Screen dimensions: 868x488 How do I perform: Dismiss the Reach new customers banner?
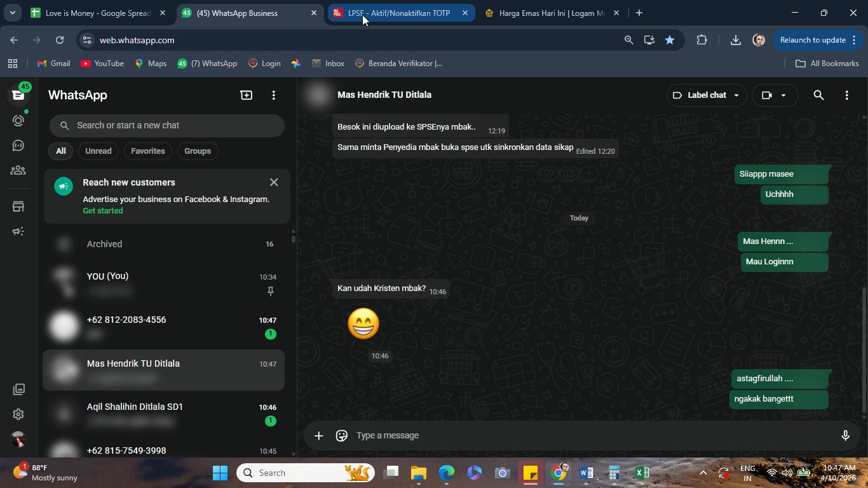274,182
